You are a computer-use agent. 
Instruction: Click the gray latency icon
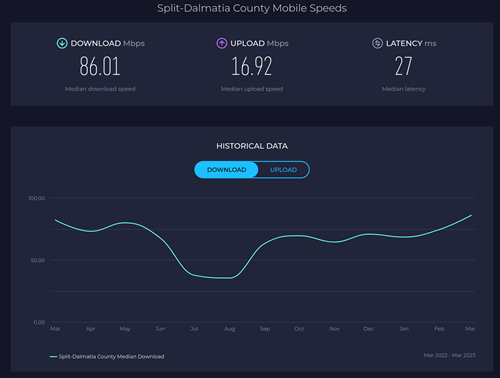coord(377,43)
